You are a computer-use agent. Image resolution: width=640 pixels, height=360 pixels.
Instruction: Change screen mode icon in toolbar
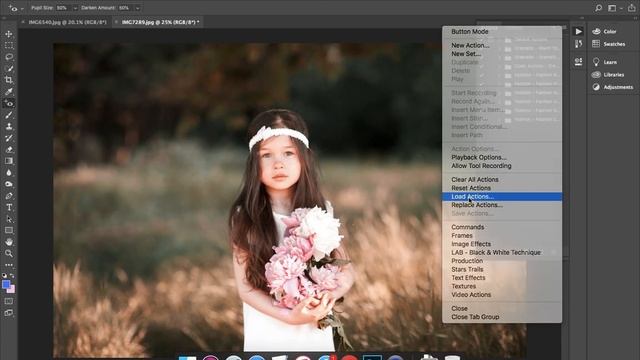9,313
